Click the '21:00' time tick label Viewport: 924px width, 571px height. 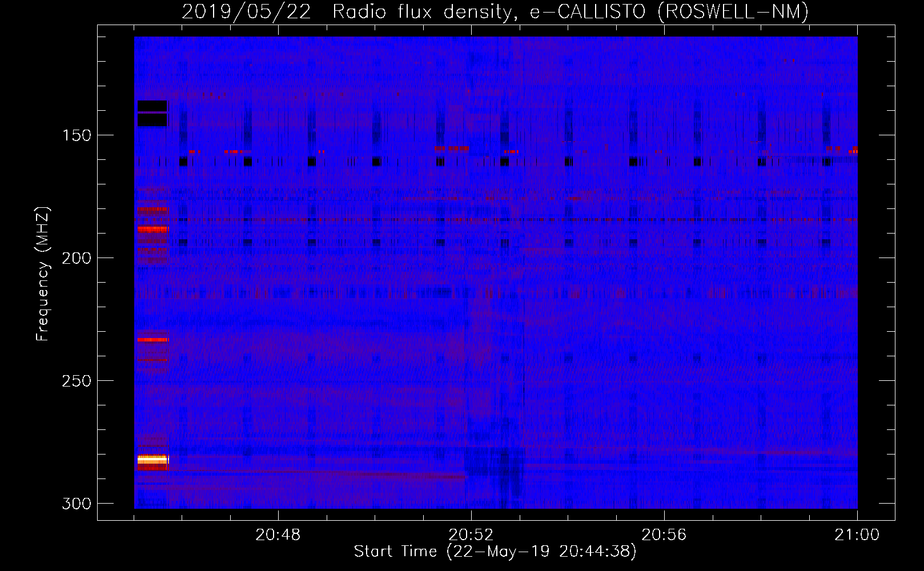pos(857,535)
